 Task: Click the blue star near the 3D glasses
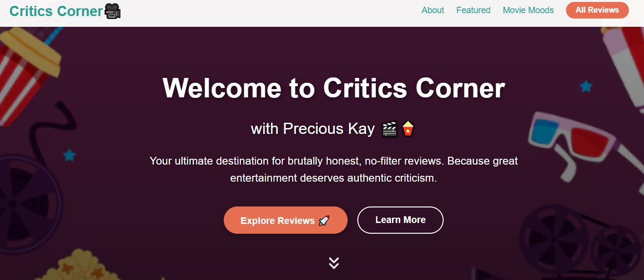tap(585, 87)
